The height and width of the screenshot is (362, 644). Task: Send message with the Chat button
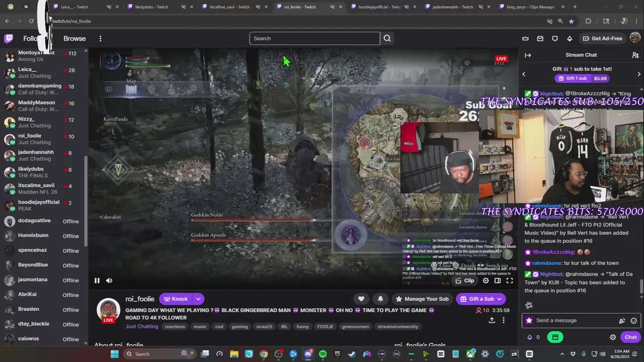tap(631, 337)
